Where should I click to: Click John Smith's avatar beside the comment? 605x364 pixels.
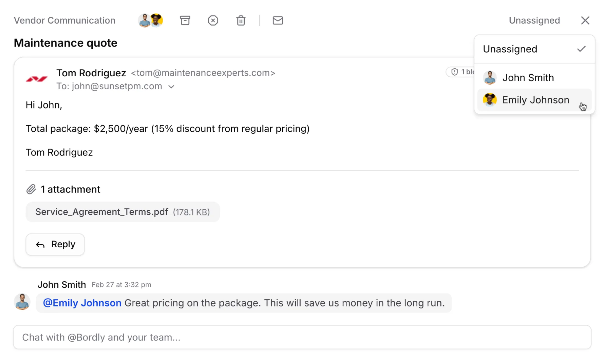(x=22, y=302)
